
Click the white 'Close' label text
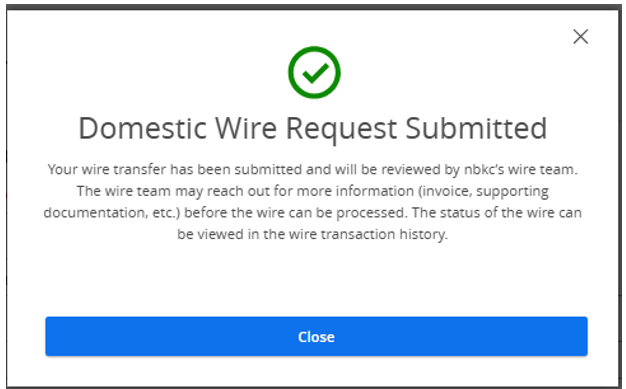pos(316,337)
